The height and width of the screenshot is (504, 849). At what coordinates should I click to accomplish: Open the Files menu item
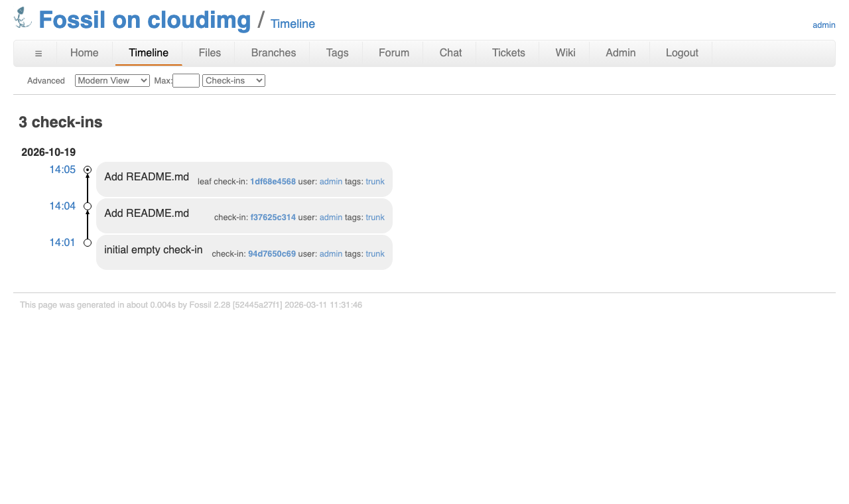(x=210, y=53)
